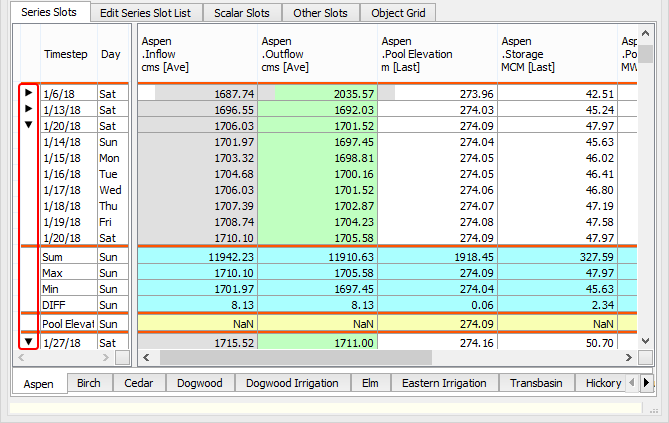
Task: Click the data grid scrollbar left arrow
Action: (145, 357)
